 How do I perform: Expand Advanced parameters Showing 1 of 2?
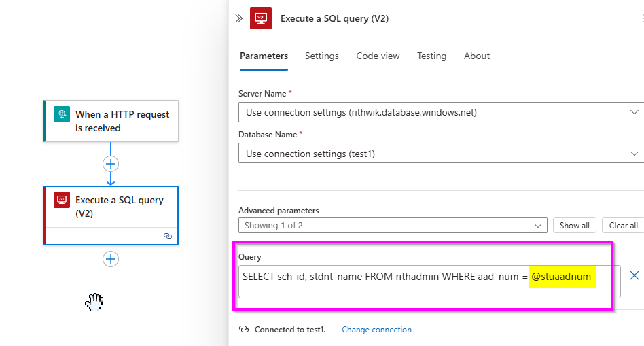tap(393, 225)
